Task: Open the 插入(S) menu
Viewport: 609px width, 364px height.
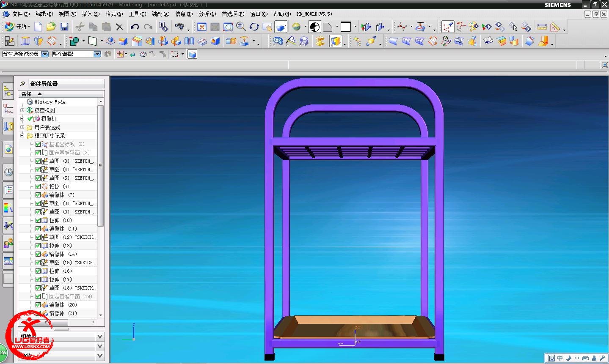Action: click(x=91, y=14)
